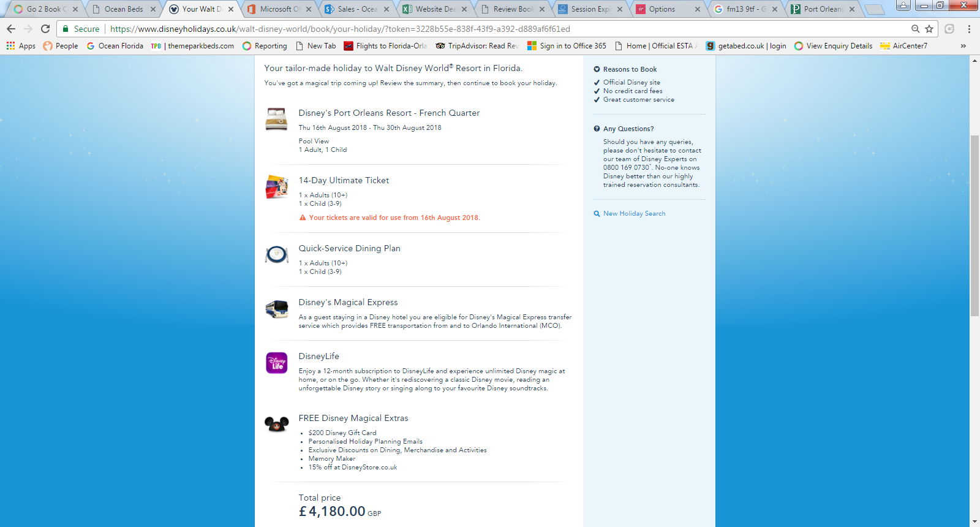Screen dimensions: 980x527
Task: Click the zoom magnifier icon in address bar
Action: click(x=916, y=29)
